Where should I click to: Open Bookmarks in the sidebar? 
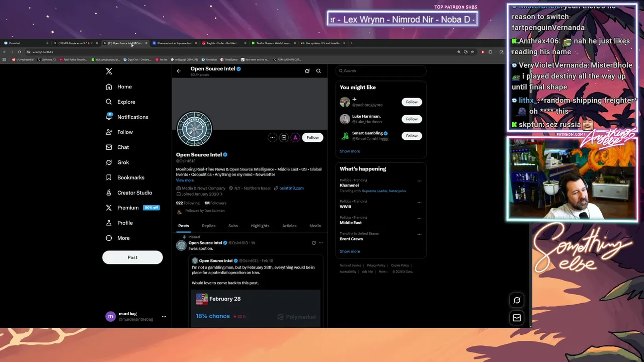pyautogui.click(x=125, y=177)
